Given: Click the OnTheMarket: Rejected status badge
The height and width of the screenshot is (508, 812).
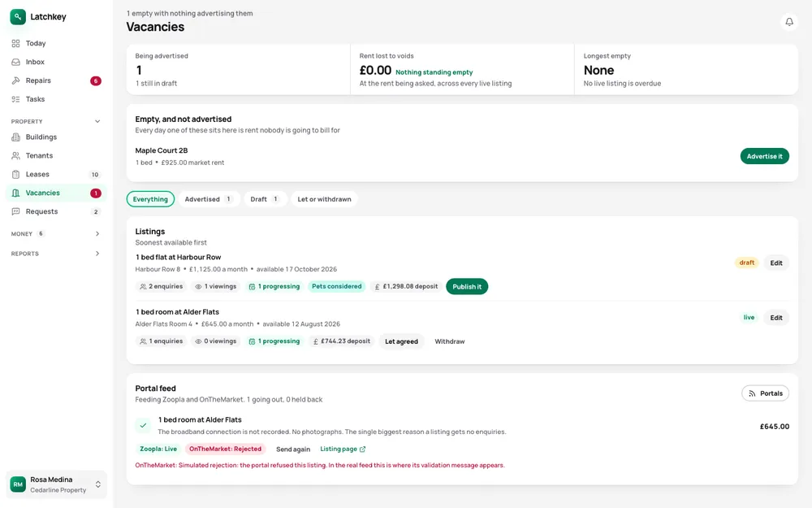Looking at the screenshot, I should point(225,449).
